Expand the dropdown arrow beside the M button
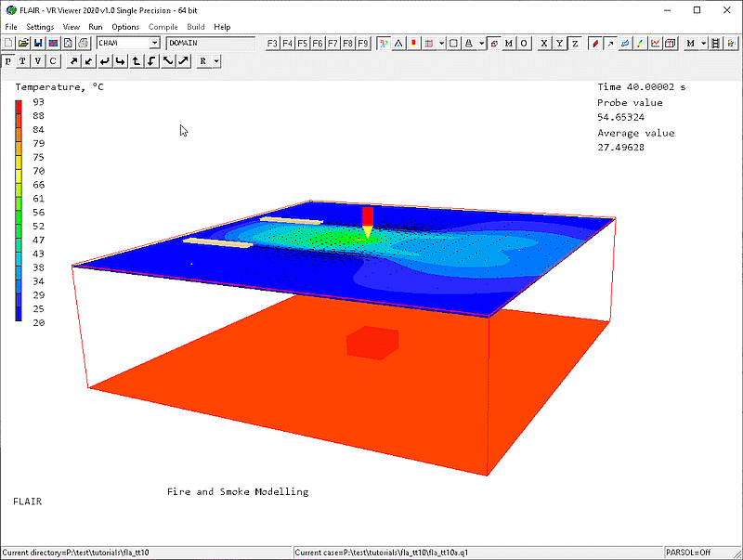This screenshot has height=560, width=743. tap(703, 43)
